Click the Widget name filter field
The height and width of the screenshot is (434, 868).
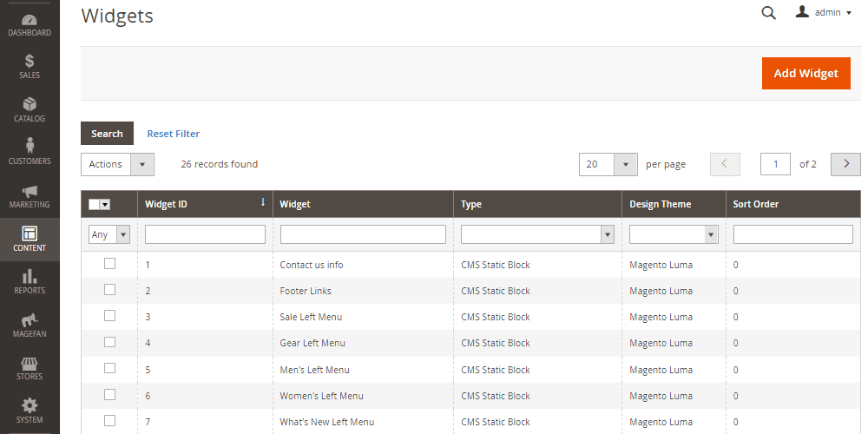(x=363, y=234)
